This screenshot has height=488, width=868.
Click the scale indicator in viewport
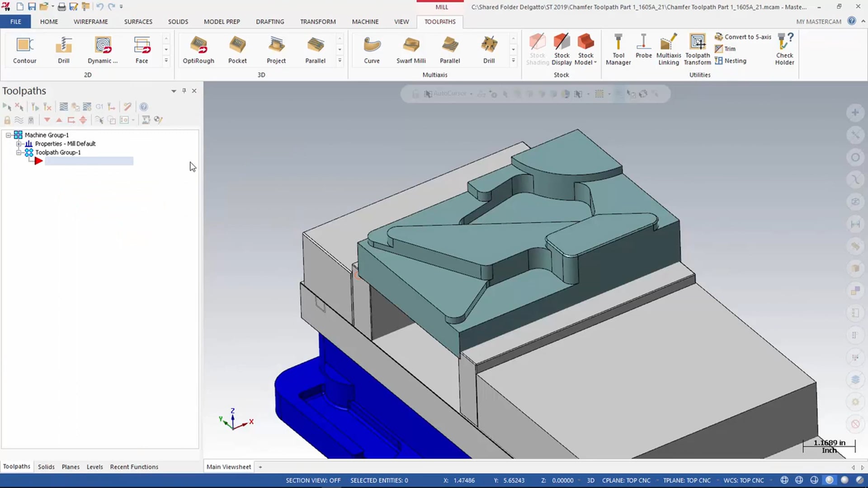point(828,446)
